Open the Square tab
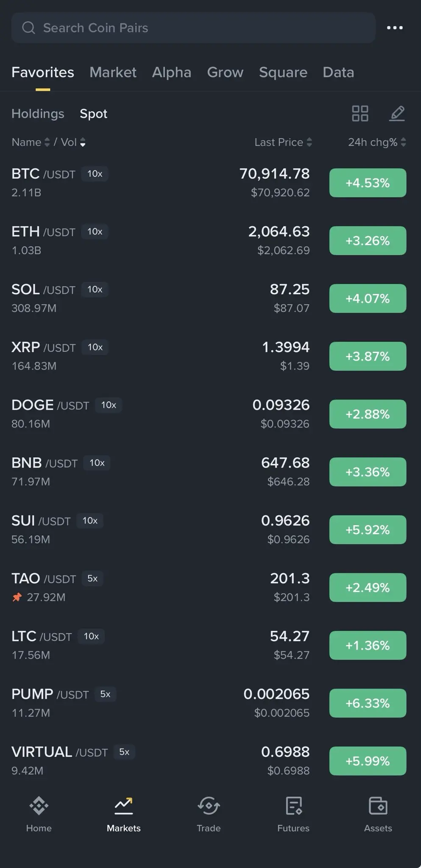421x868 pixels. 283,72
